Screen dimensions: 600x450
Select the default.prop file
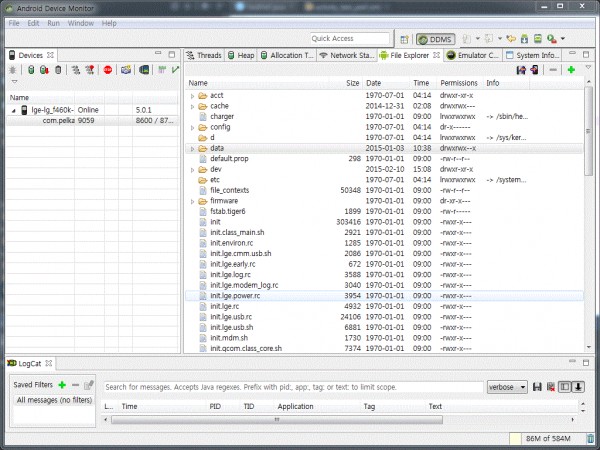(385, 159)
